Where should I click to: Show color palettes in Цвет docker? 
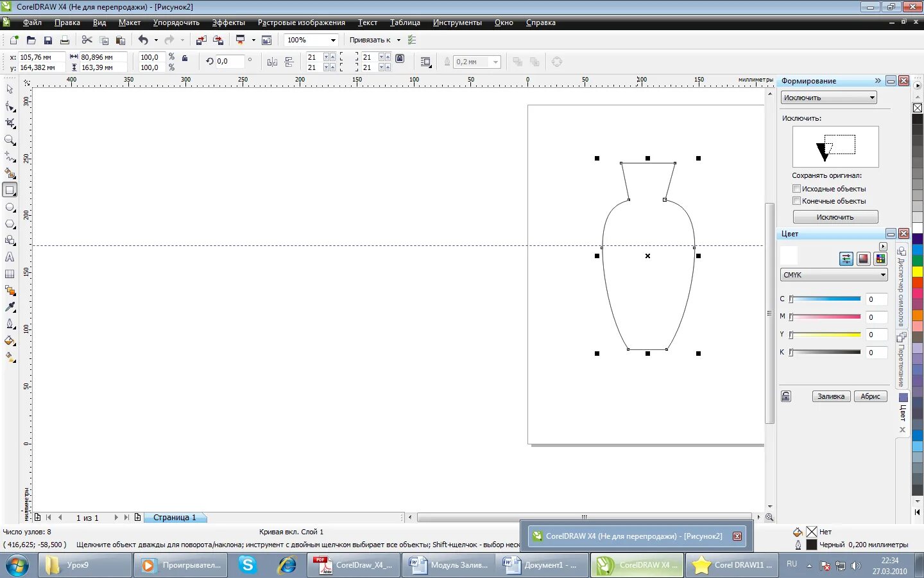[880, 259]
